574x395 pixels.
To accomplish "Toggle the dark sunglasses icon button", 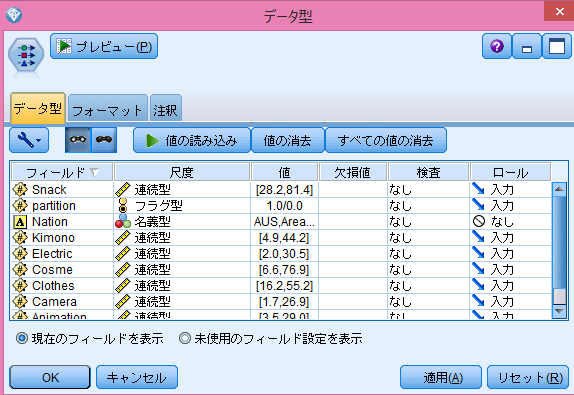I will click(x=104, y=140).
